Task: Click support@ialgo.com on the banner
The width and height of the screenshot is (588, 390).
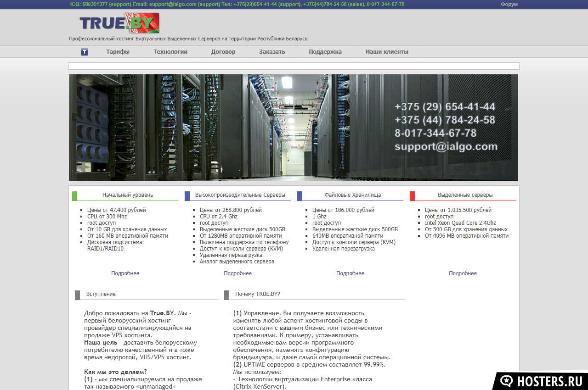Action: point(446,147)
